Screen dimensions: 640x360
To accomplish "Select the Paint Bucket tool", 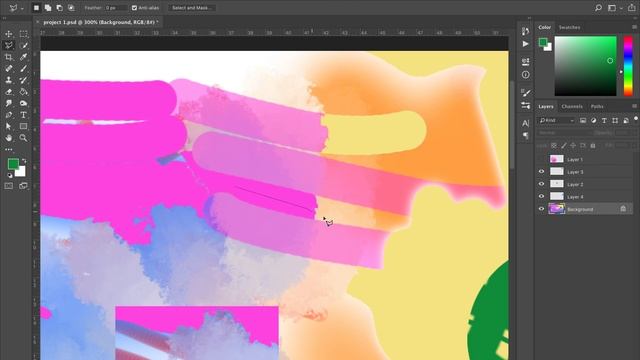I will point(23,92).
